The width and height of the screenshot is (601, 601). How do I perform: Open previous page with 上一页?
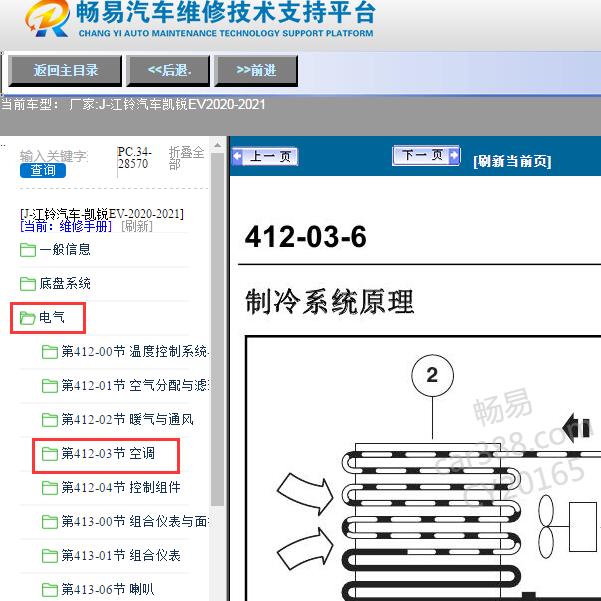[265, 156]
